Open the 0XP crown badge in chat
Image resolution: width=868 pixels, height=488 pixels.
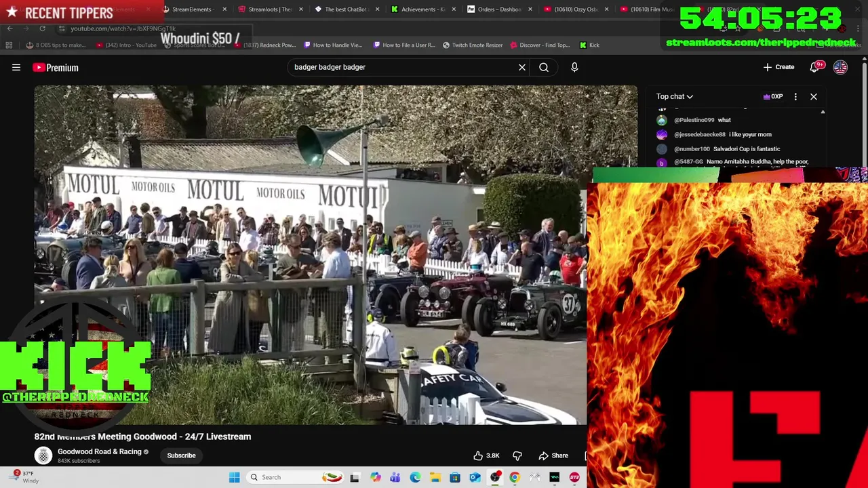tap(773, 96)
